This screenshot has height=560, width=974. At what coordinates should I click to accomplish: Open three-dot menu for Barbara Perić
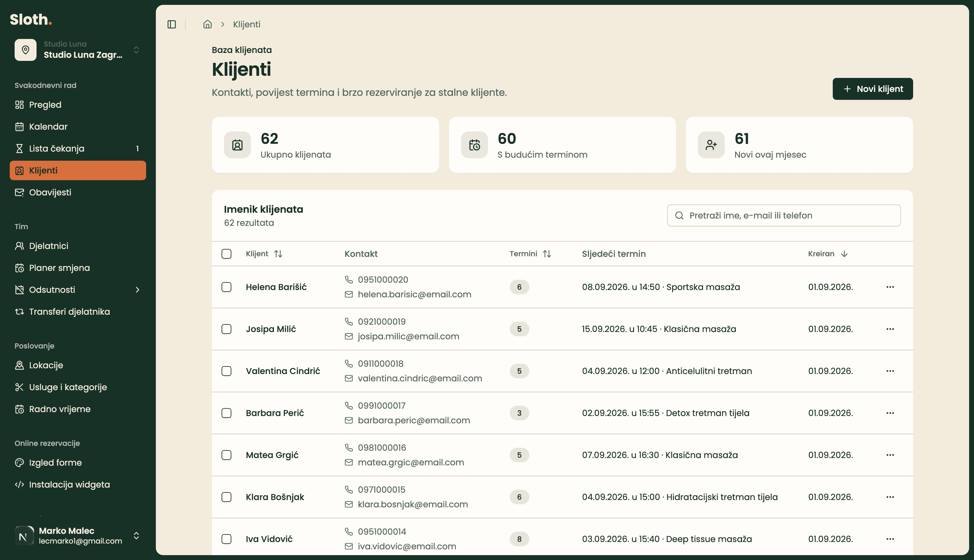pyautogui.click(x=890, y=413)
